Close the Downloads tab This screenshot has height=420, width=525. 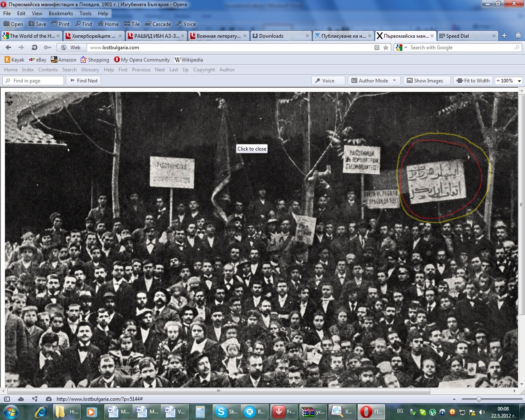[x=307, y=36]
